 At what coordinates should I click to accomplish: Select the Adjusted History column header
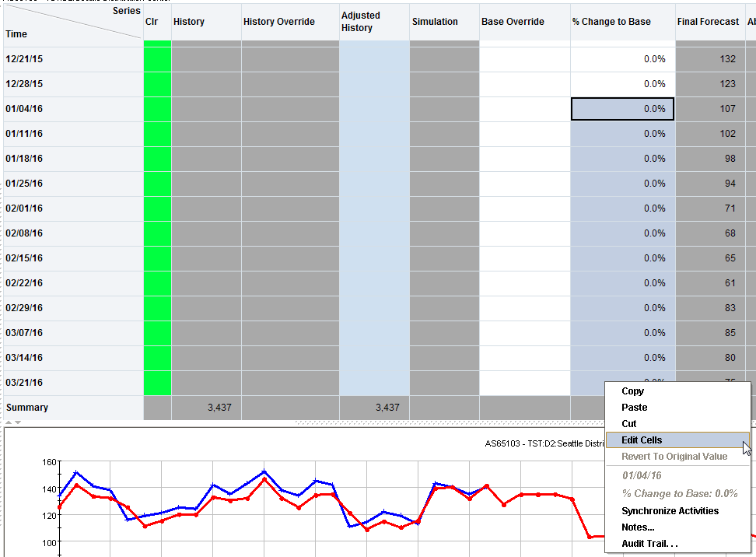[x=375, y=22]
